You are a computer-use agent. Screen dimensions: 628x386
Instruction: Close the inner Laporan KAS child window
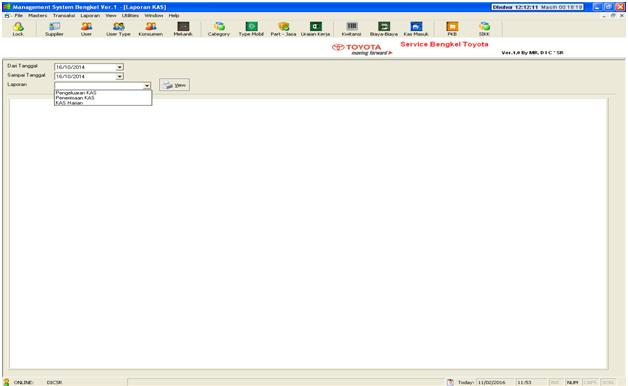pyautogui.click(x=622, y=16)
